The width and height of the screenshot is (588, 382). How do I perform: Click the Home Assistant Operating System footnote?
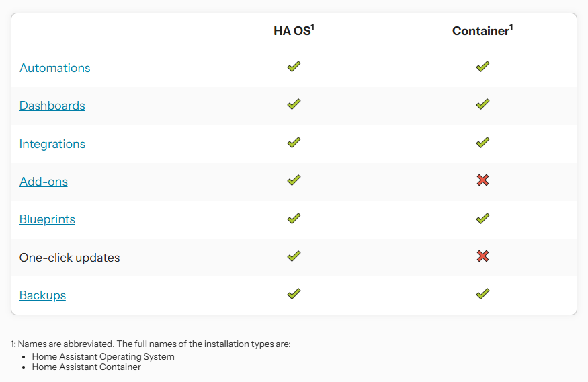[x=103, y=356]
